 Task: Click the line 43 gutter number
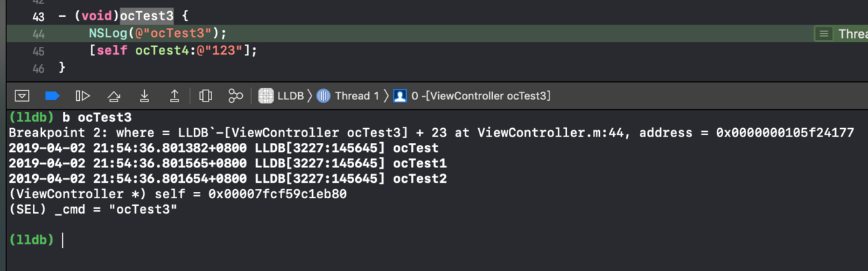click(x=38, y=16)
